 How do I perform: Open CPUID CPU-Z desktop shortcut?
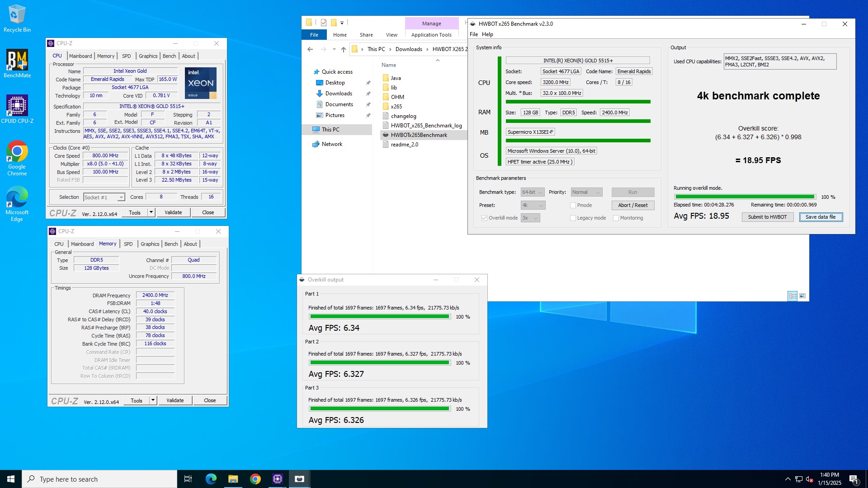tap(17, 109)
